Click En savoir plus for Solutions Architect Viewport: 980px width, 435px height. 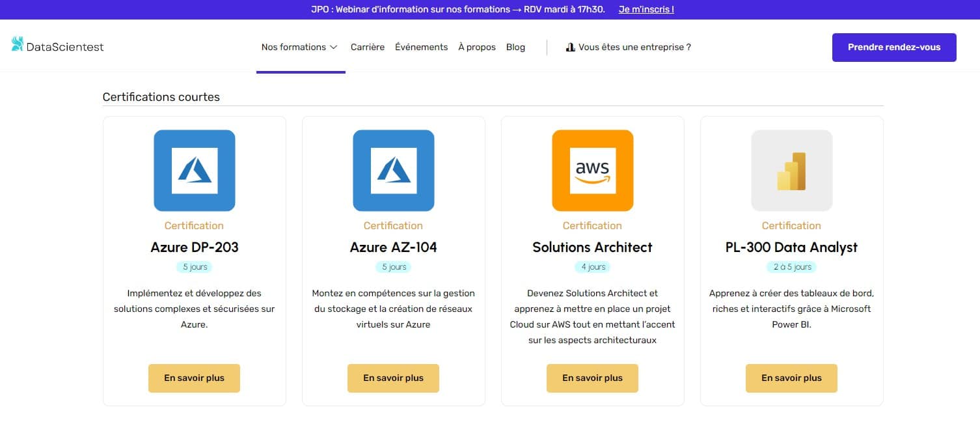[592, 378]
